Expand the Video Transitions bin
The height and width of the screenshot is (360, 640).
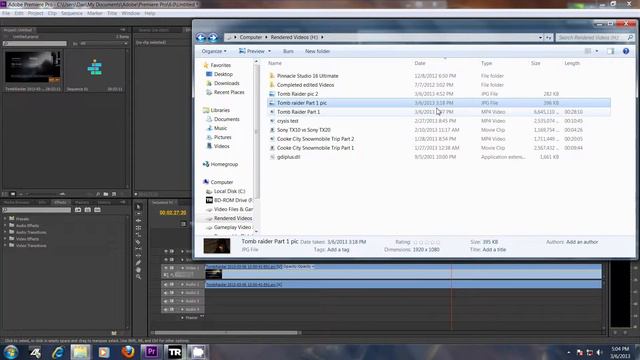tap(5, 245)
